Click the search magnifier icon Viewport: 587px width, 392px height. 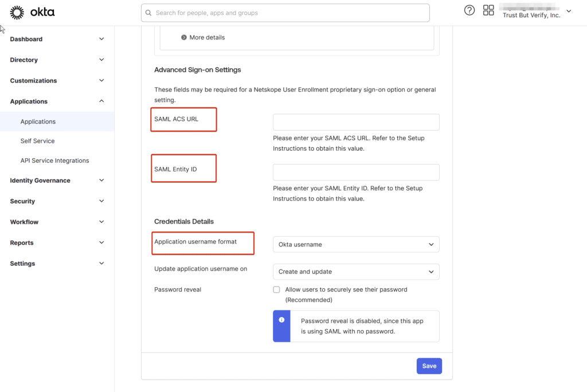[148, 12]
